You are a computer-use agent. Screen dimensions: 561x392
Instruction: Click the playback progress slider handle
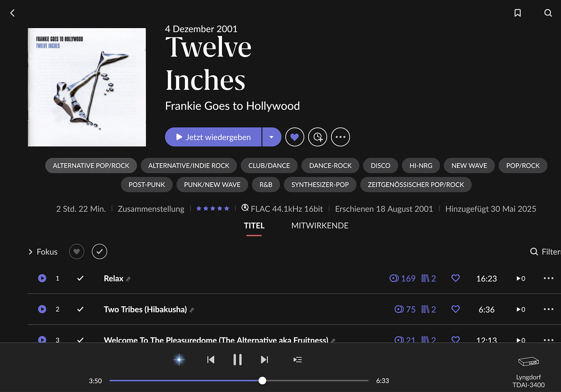tap(263, 381)
